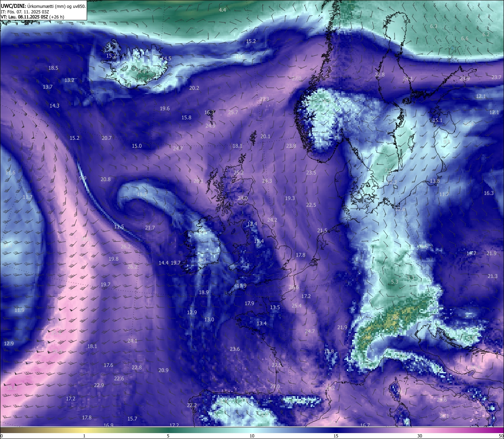Click the UWC/DINI title label
This screenshot has height=439, width=504.
click(x=13, y=6)
